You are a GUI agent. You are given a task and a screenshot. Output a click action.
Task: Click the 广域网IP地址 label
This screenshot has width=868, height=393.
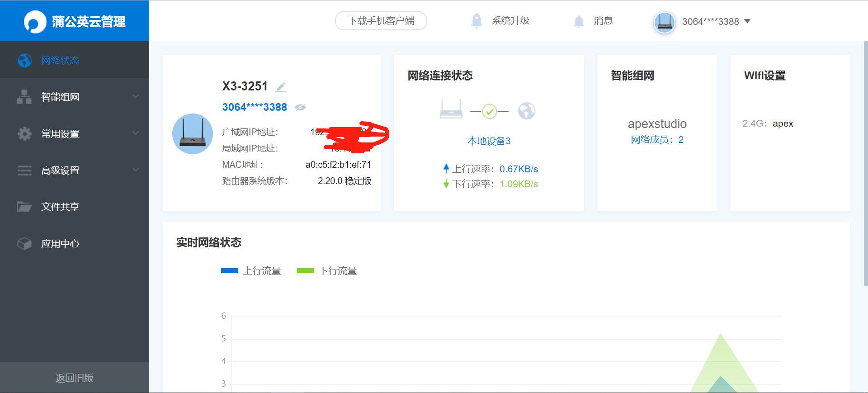click(250, 132)
